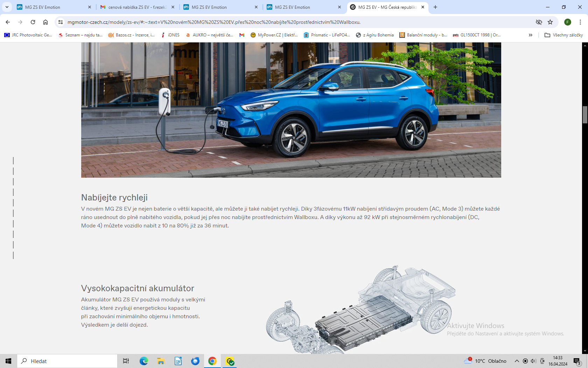The image size is (588, 368).
Task: Open the z Agiru Bohemia bookmark
Action: [x=375, y=35]
